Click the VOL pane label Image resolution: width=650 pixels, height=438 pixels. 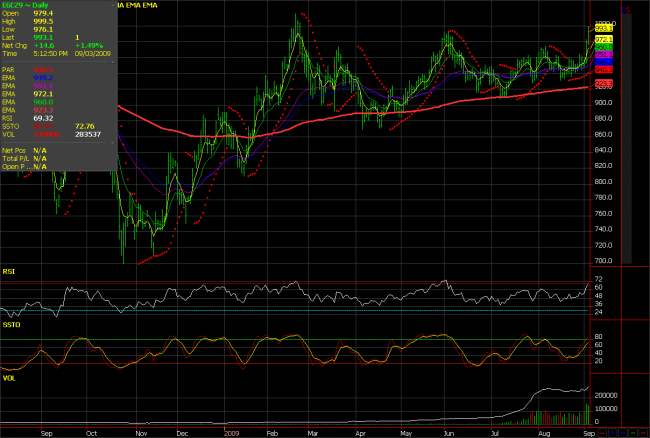[x=9, y=378]
